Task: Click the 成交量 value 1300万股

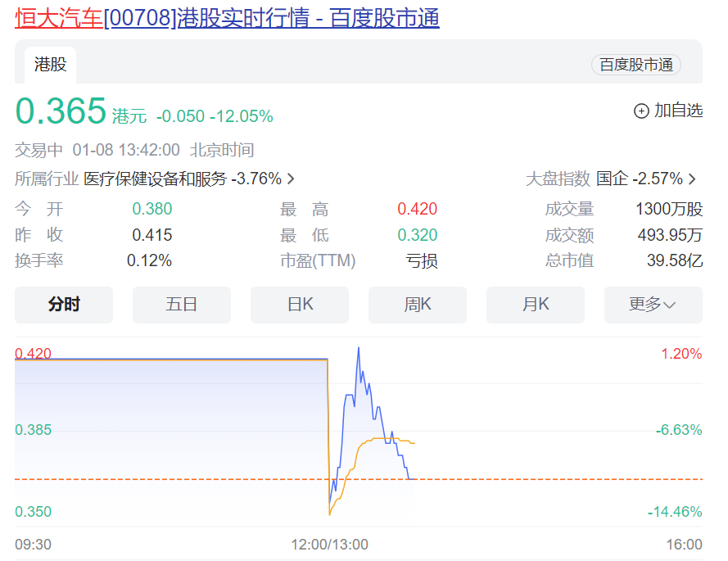Action: pos(669,209)
